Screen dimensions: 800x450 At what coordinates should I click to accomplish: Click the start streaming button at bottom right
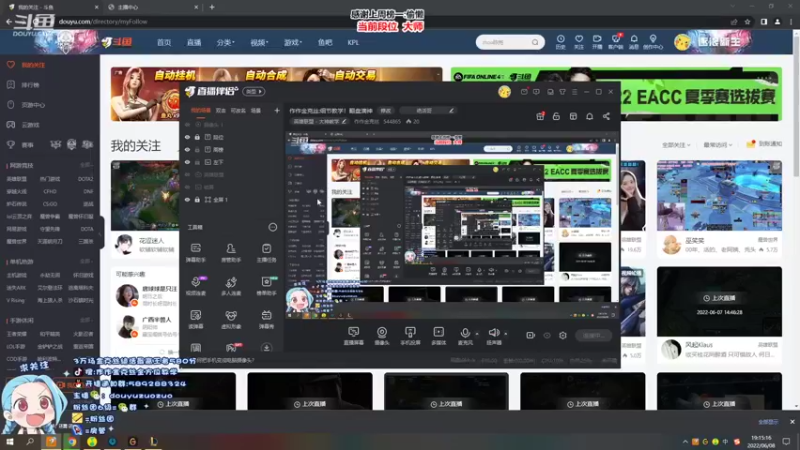594,335
